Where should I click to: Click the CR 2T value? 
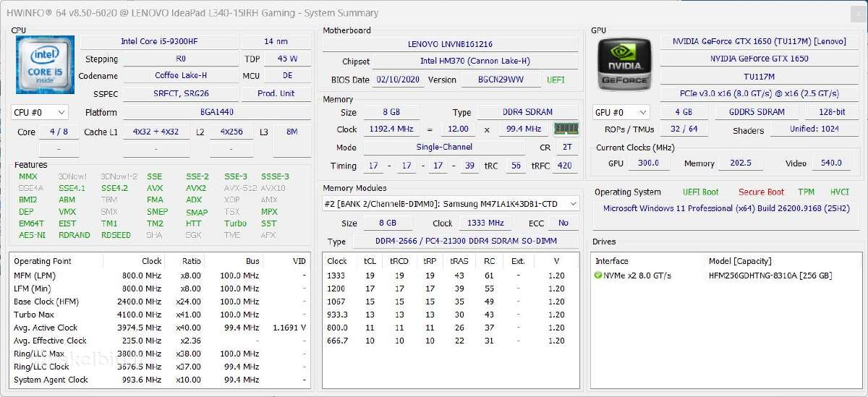point(566,148)
